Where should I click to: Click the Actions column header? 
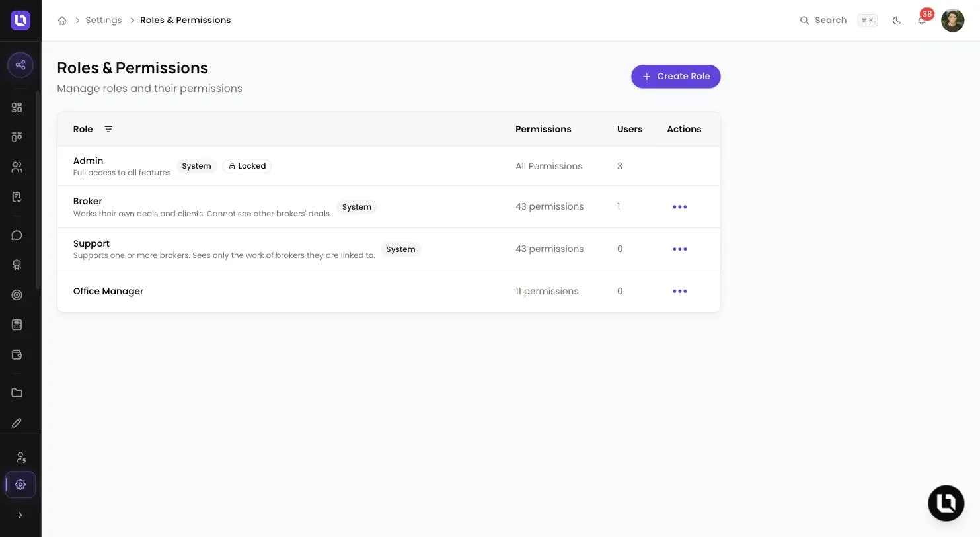coord(684,129)
